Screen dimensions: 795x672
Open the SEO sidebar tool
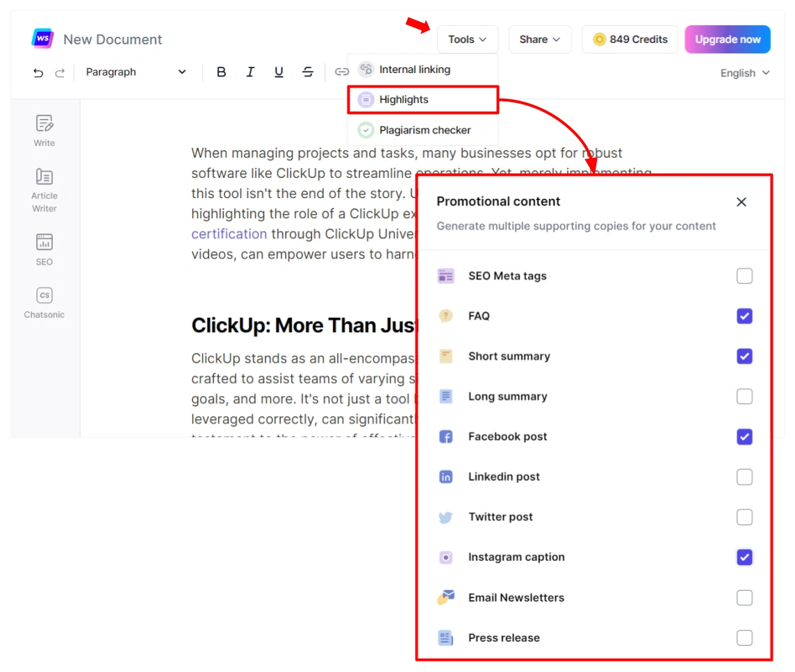pos(44,249)
